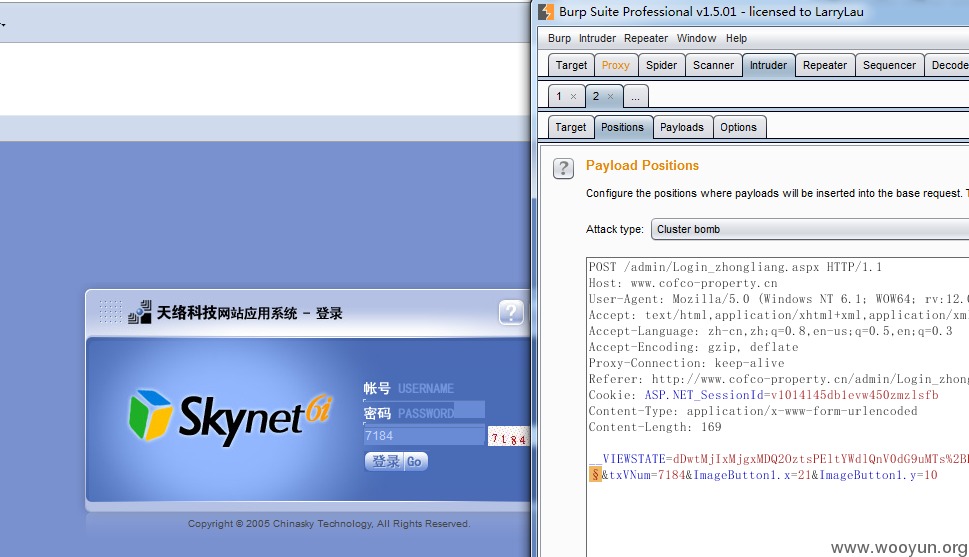Click the Referer header line
This screenshot has width=969, height=557.
pos(779,380)
